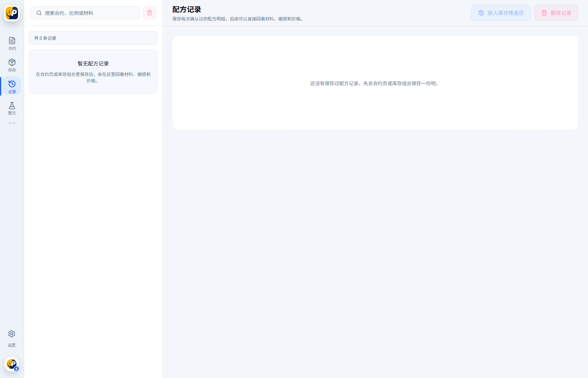Viewport: 588px width, 378px height.
Task: Click the red trash icon beside the search bar
Action: 149,13
